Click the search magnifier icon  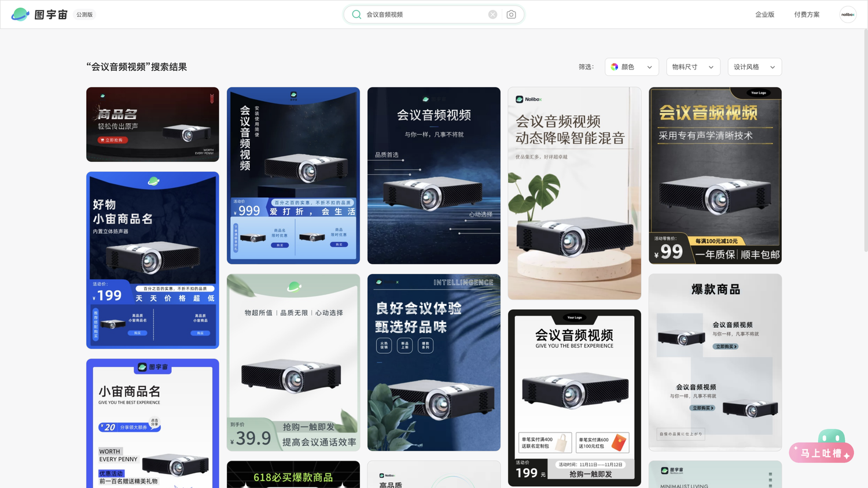pyautogui.click(x=356, y=14)
